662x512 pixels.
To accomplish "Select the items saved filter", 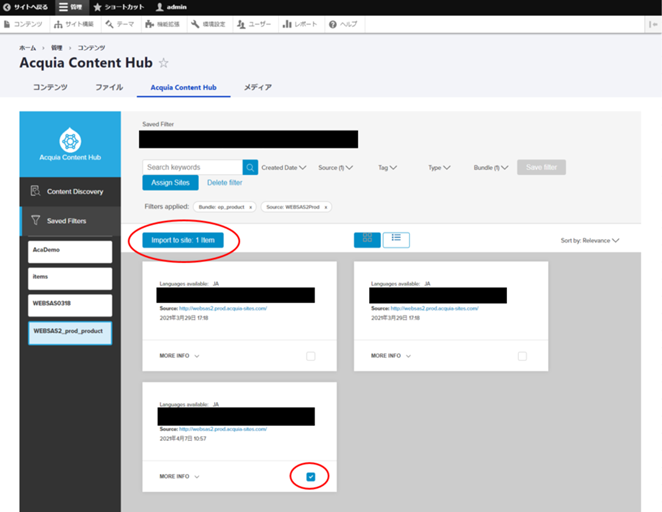I will click(70, 279).
